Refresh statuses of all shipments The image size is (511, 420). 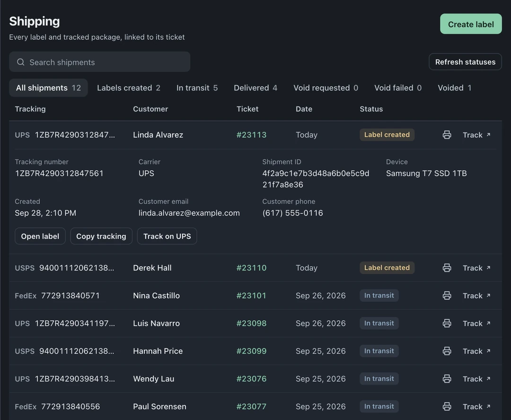point(465,61)
